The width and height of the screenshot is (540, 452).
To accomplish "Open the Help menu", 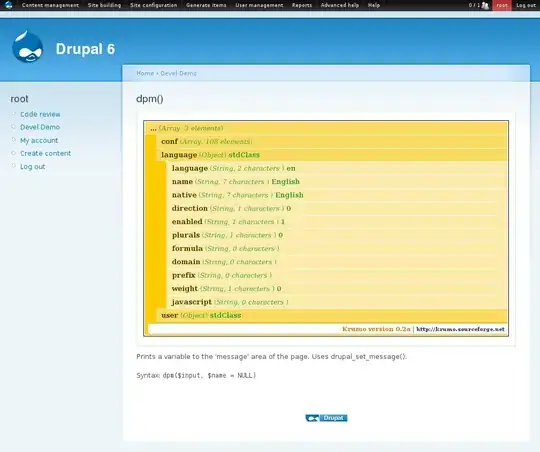I will (x=374, y=5).
